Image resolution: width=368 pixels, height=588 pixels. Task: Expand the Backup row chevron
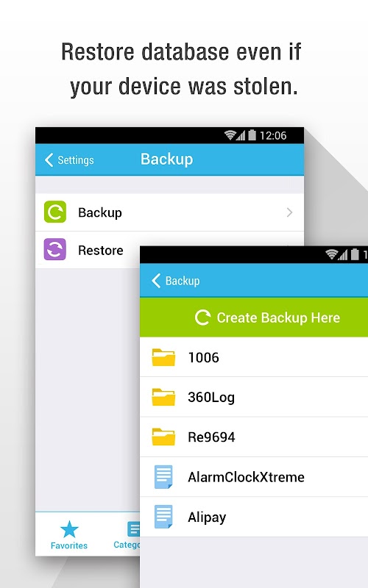click(289, 212)
